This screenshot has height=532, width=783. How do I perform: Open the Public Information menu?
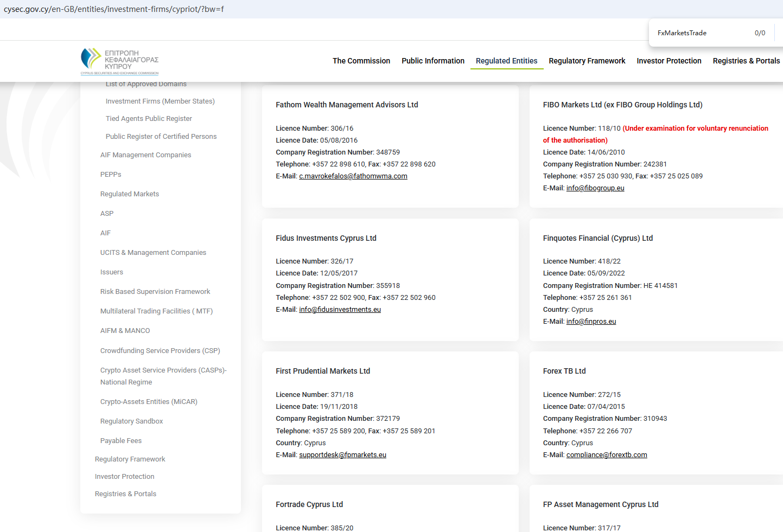pyautogui.click(x=432, y=61)
